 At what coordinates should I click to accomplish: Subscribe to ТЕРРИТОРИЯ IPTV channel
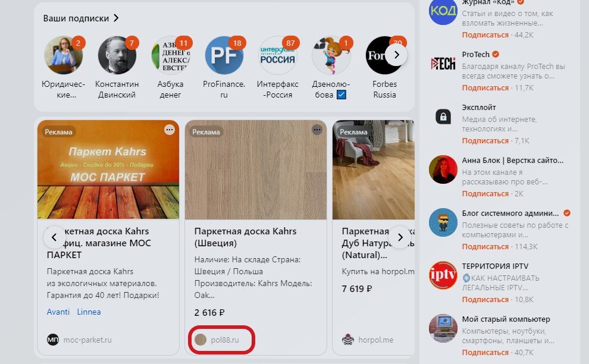[x=485, y=300]
